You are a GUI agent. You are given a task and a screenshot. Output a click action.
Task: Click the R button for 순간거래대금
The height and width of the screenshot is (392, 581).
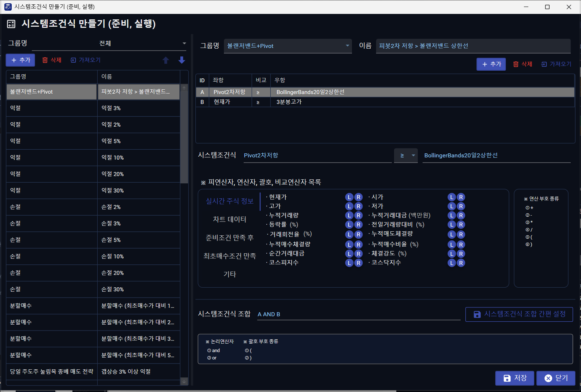(x=359, y=254)
